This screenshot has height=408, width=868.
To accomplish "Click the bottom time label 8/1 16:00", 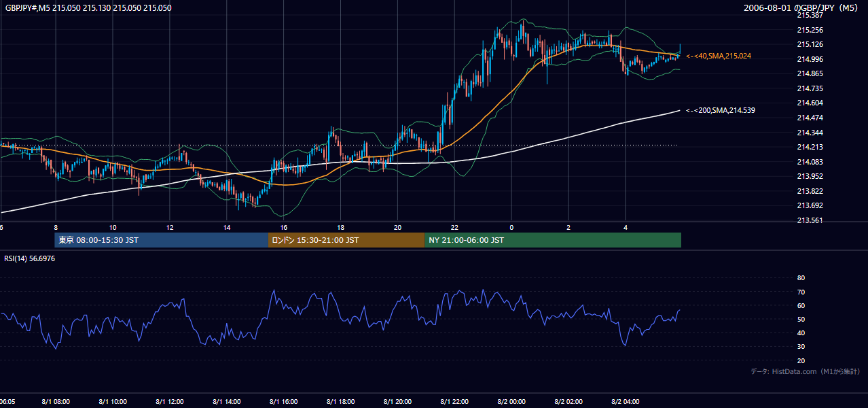I will pyautogui.click(x=284, y=402).
